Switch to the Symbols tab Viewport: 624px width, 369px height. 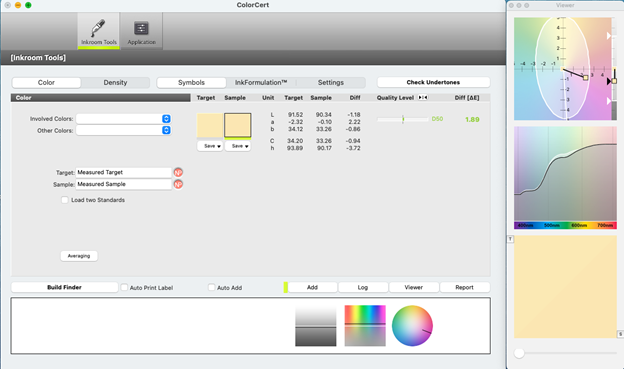[x=191, y=82]
